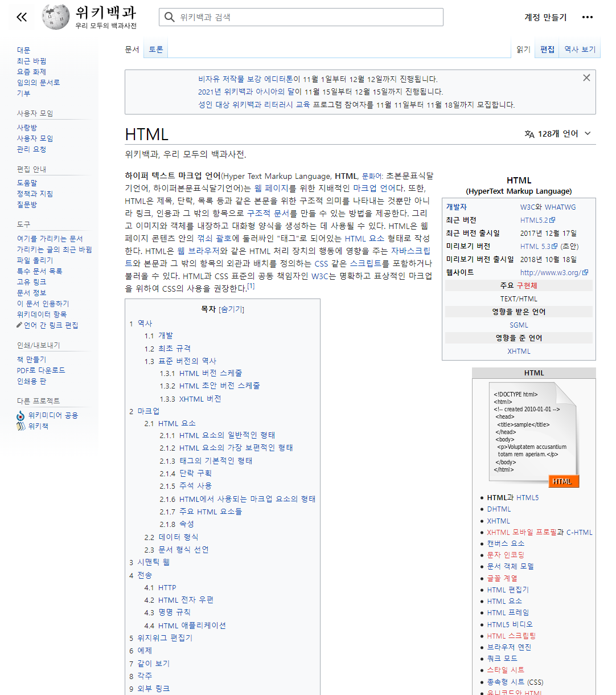Open the WHATWG link in the infobox
The height and width of the screenshot is (695, 616).
click(560, 207)
